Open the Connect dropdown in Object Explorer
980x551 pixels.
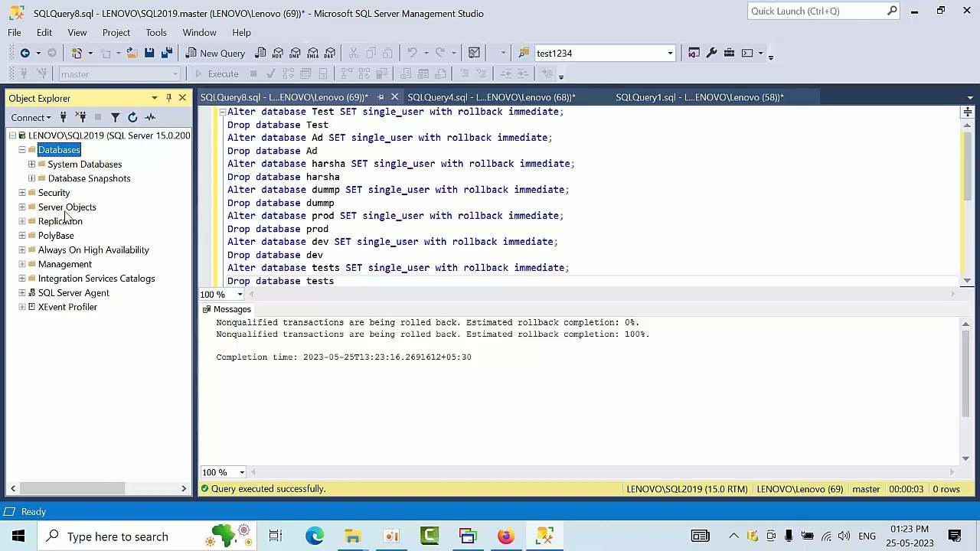[31, 117]
